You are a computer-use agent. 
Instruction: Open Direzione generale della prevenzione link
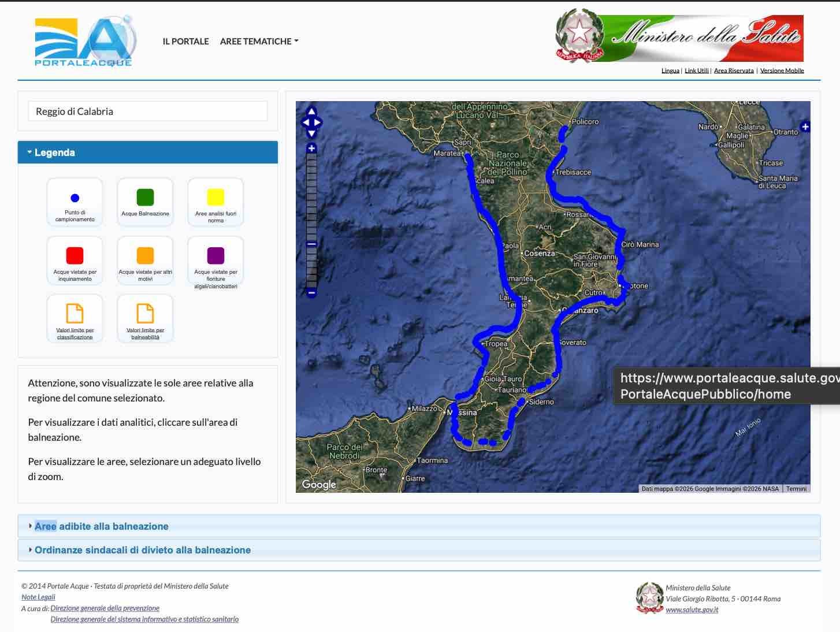[105, 608]
